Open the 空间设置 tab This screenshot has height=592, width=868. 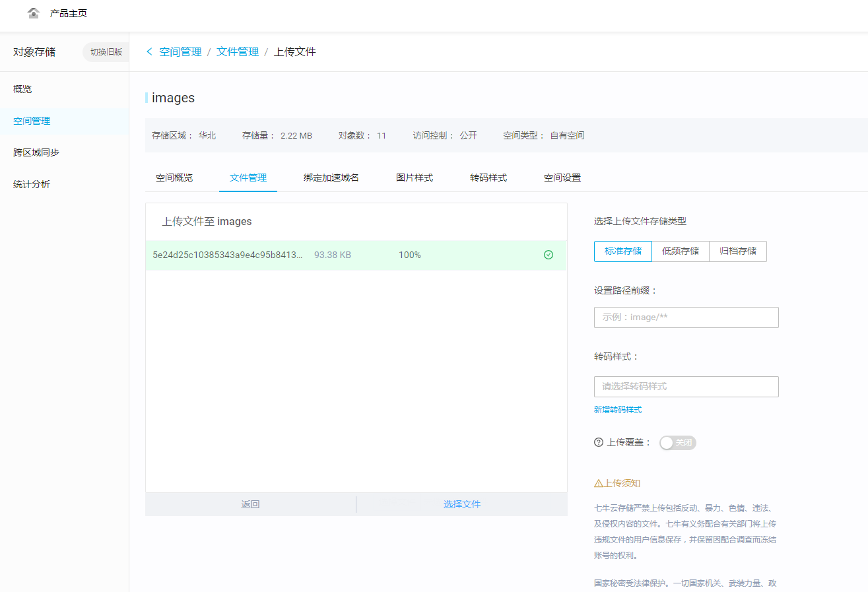[562, 178]
